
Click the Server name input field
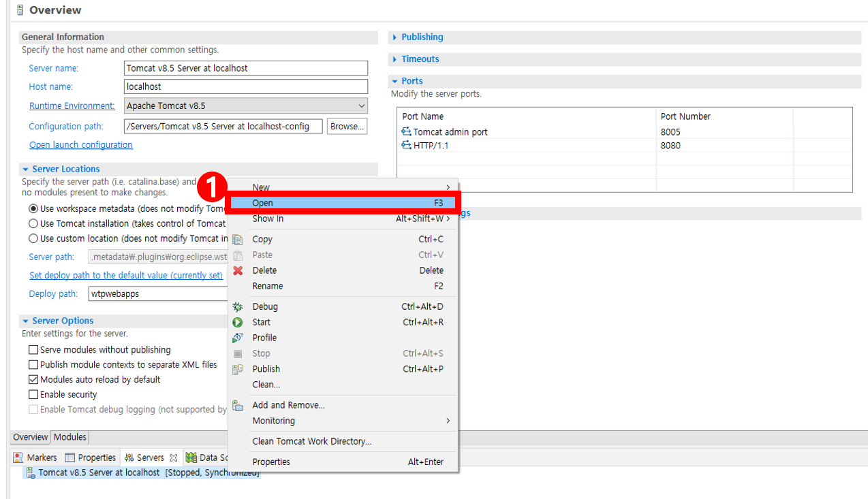coord(246,68)
